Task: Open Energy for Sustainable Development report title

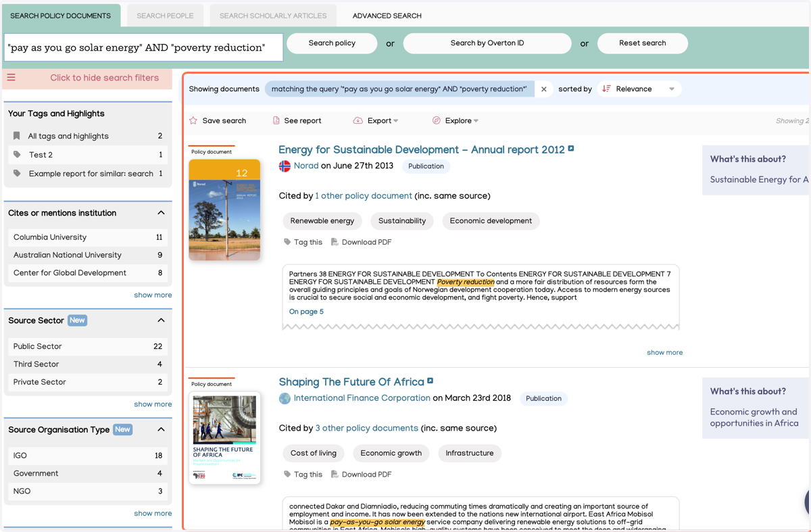Action: 422,150
